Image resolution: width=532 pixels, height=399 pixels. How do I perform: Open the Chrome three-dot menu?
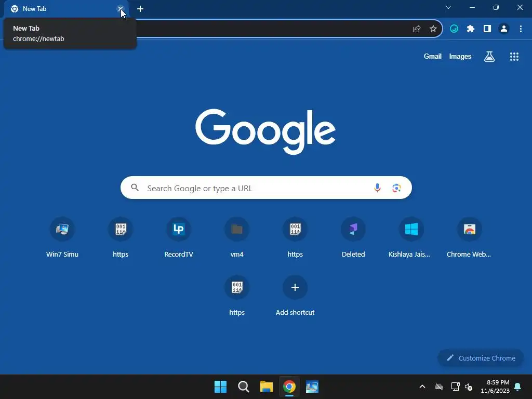[x=521, y=29]
